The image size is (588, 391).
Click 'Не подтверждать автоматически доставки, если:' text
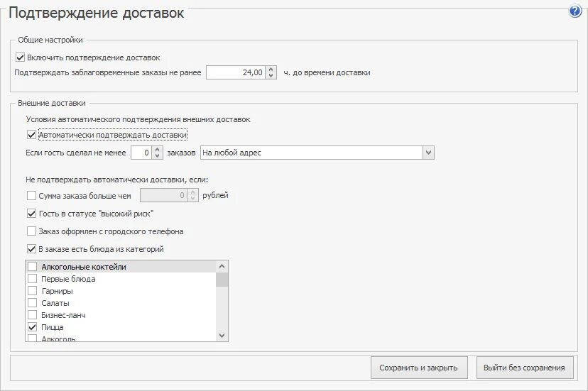point(117,180)
